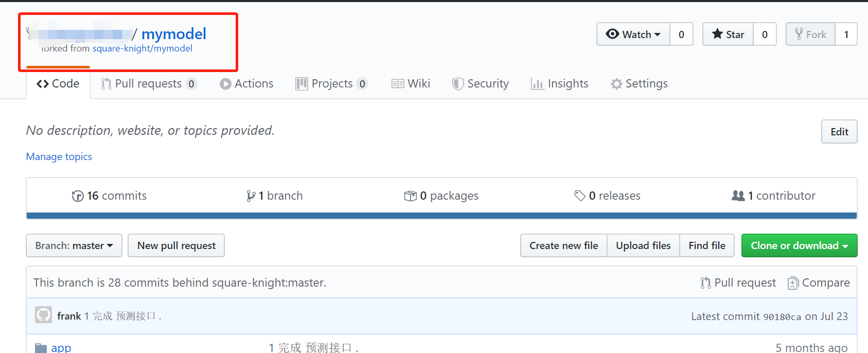Click the Security shield icon
The image size is (868, 353).
(x=458, y=84)
